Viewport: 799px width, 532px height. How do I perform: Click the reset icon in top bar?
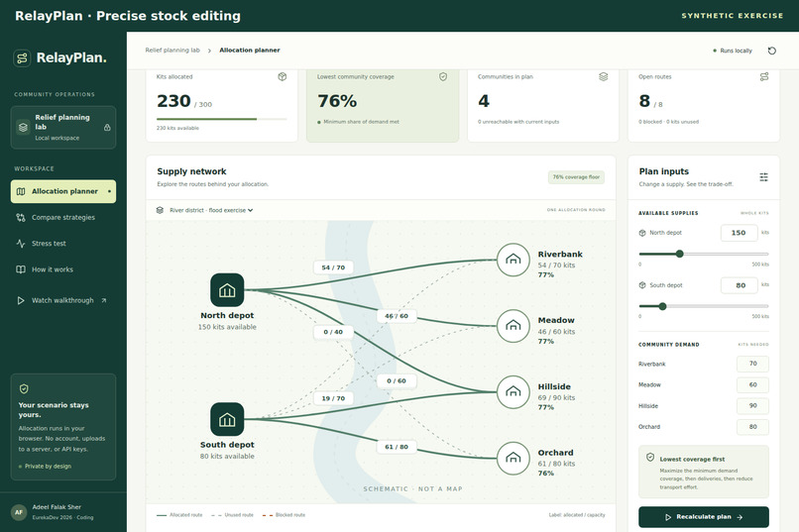pyautogui.click(x=772, y=51)
